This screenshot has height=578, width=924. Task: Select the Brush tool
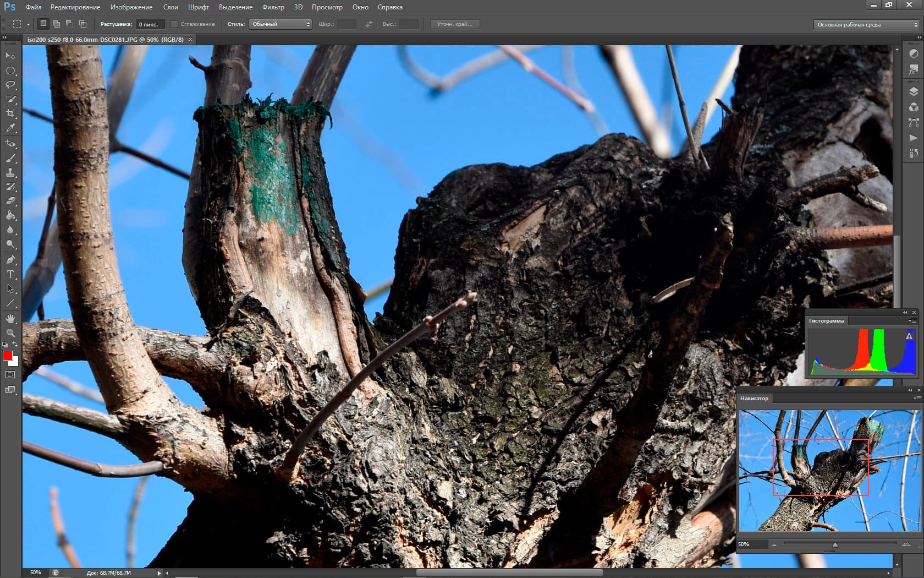coord(10,158)
